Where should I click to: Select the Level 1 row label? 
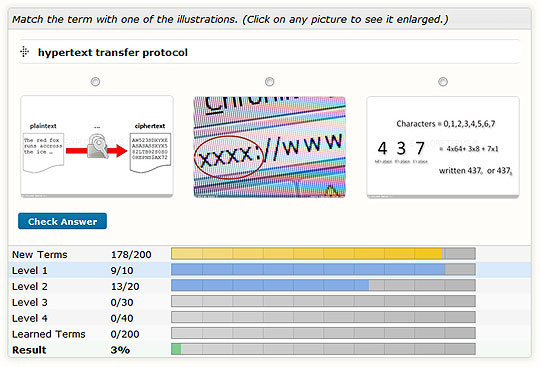tap(30, 271)
